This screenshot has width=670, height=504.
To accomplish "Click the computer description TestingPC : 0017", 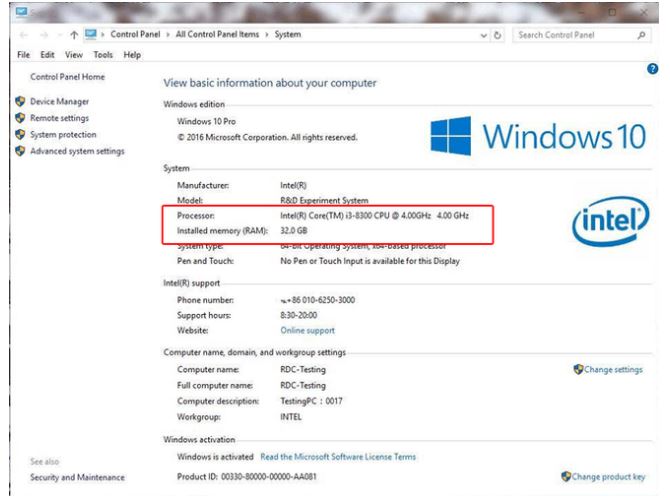I will click(311, 401).
